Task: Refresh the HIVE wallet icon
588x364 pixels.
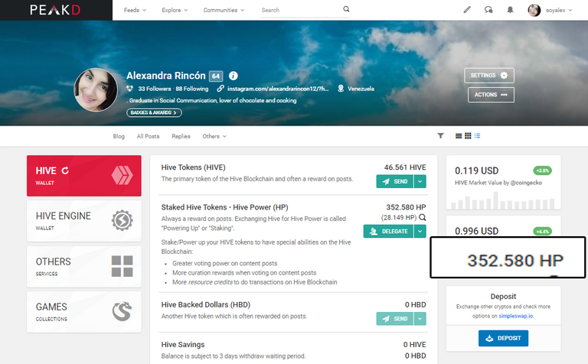Action: 65,171
